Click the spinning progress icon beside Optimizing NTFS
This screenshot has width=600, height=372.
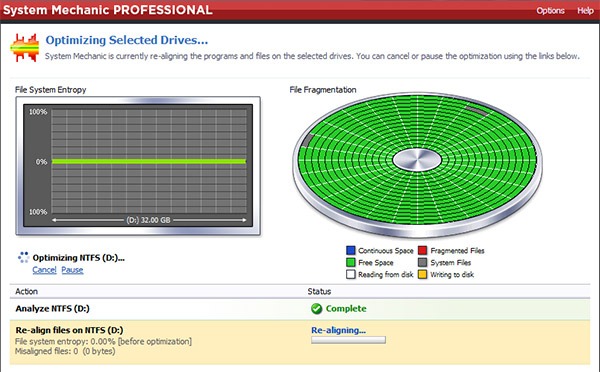click(x=23, y=257)
